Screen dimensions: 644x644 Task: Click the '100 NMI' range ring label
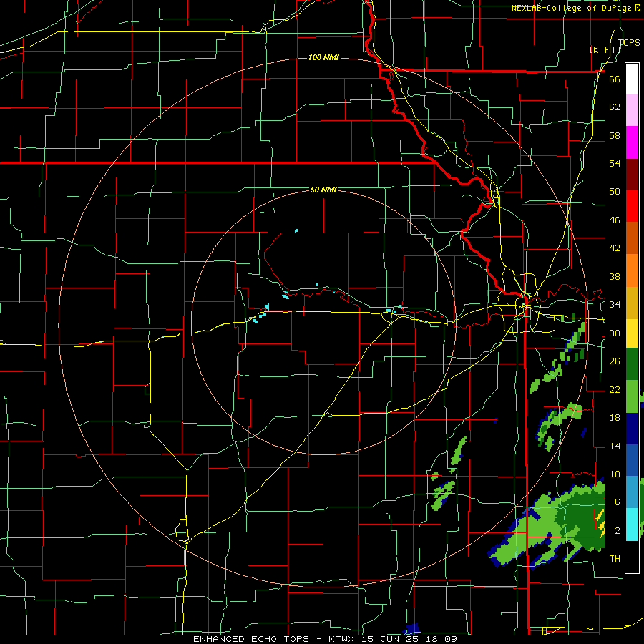(x=323, y=57)
